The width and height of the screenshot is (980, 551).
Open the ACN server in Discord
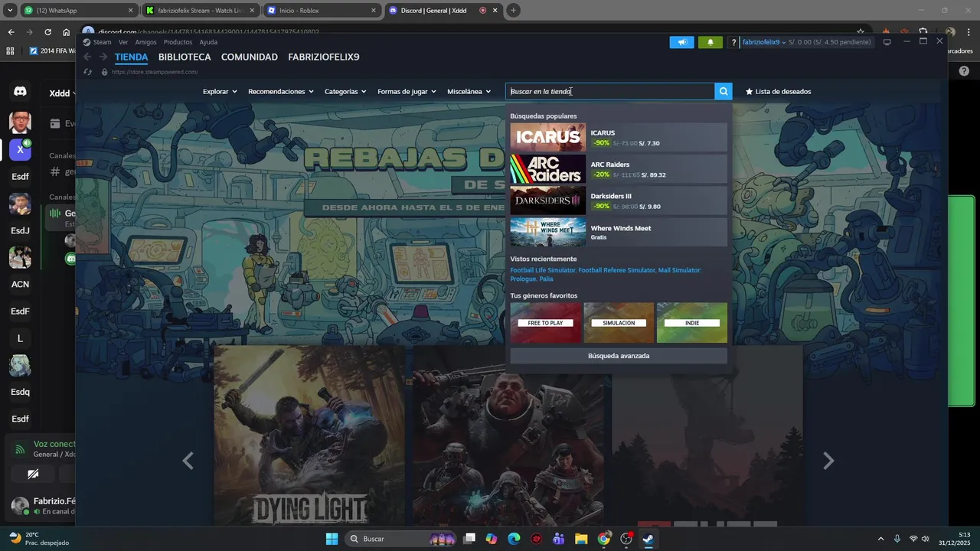(20, 284)
